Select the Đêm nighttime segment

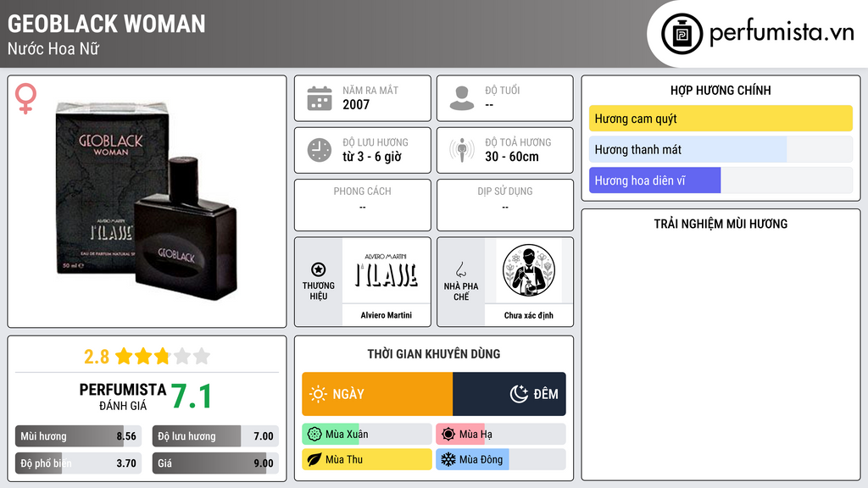[509, 394]
